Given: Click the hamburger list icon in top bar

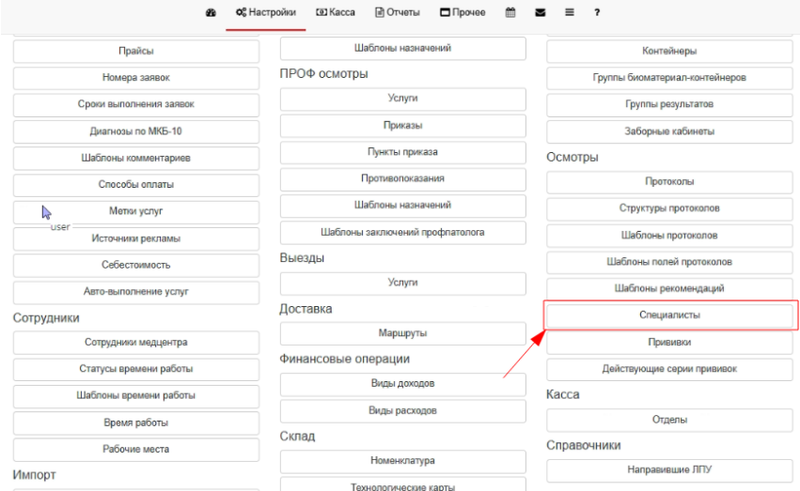Looking at the screenshot, I should click(x=569, y=13).
